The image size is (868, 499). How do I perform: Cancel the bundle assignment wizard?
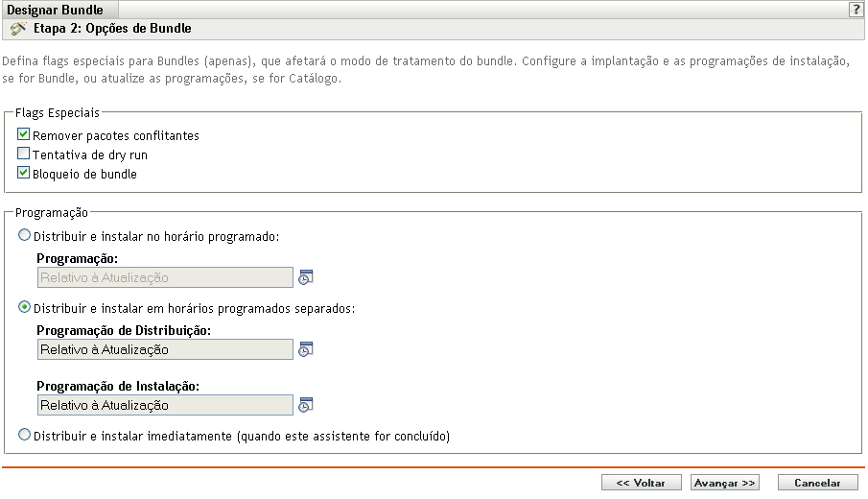(817, 483)
